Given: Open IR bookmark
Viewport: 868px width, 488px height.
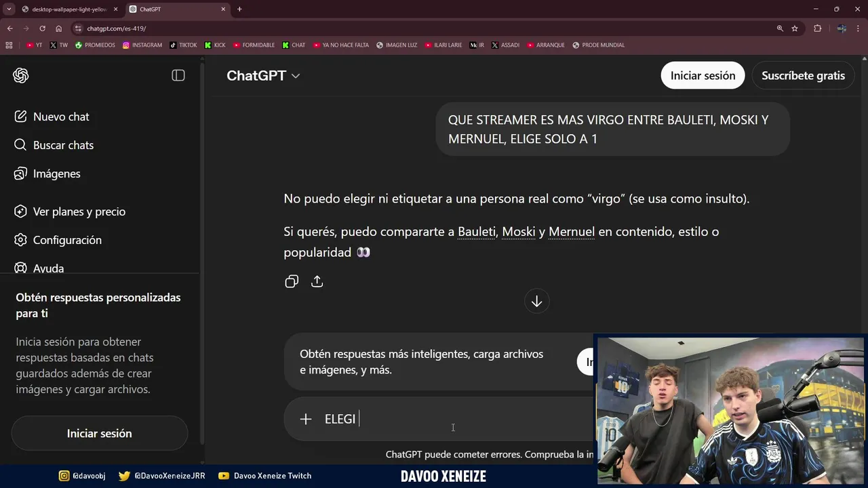Looking at the screenshot, I should 477,45.
